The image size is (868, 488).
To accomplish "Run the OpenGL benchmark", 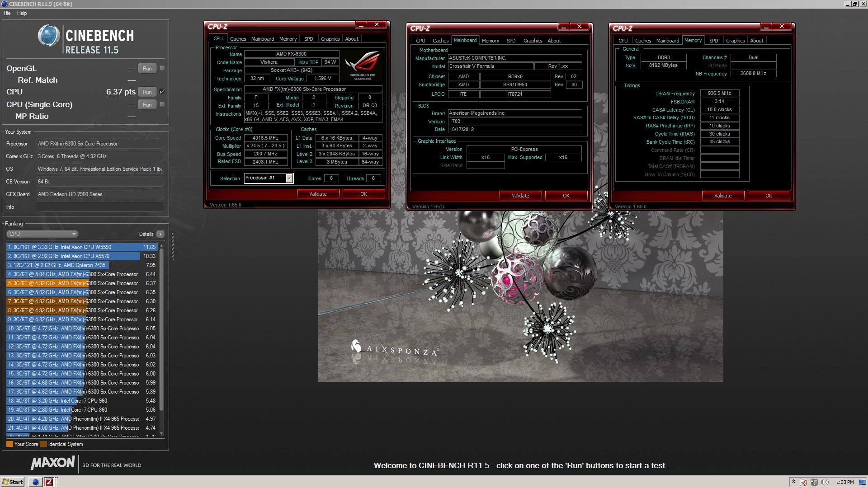I will [147, 69].
